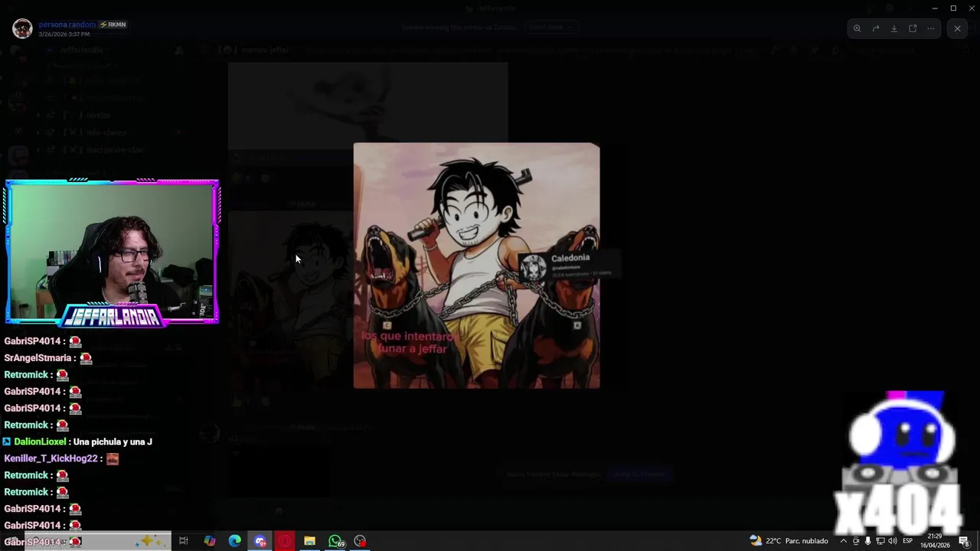Viewport: 980px width, 551px height.
Task: Open the clock showing 21:29
Action: (x=935, y=541)
